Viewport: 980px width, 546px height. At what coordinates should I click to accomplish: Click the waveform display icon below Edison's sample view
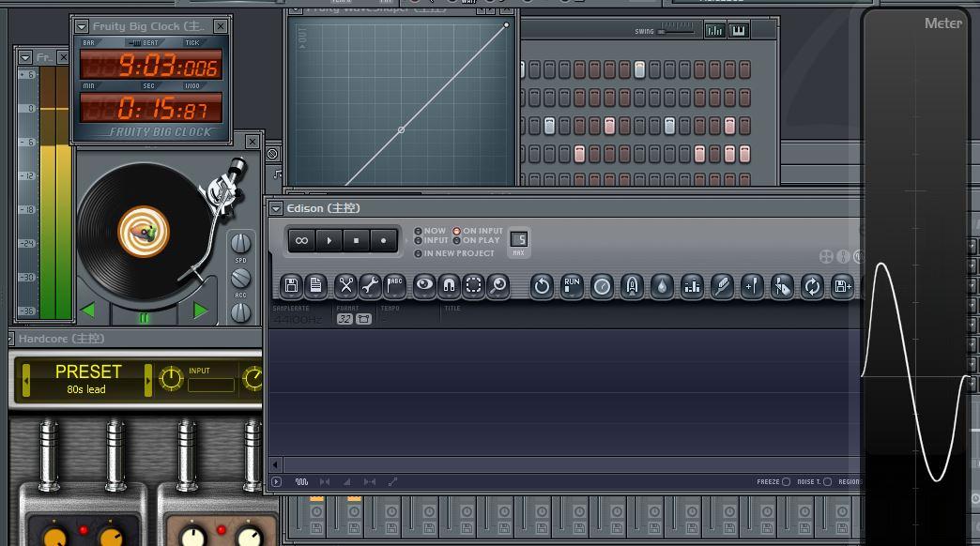pos(302,481)
